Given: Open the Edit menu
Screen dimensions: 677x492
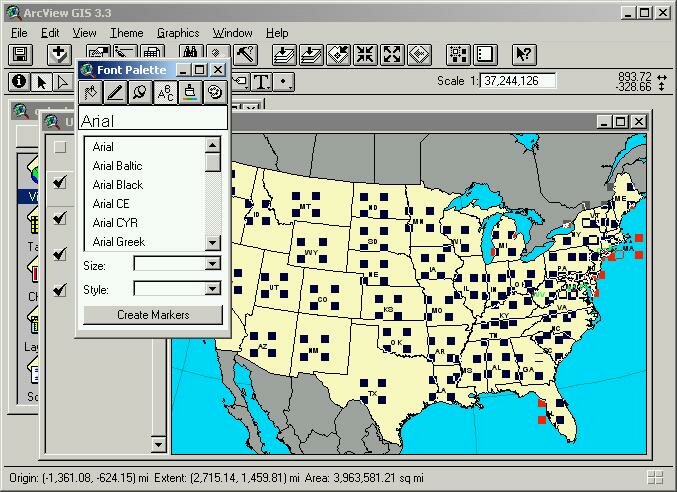Looking at the screenshot, I should click(x=50, y=33).
